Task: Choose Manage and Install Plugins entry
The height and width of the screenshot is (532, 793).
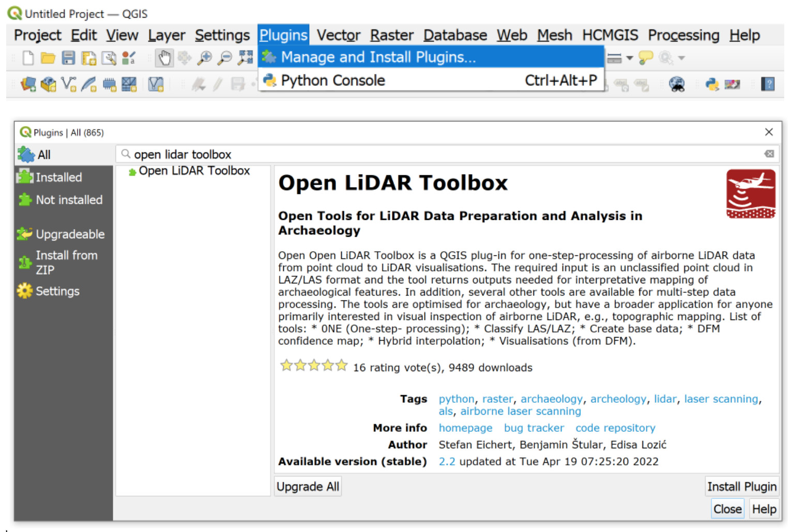Action: pyautogui.click(x=431, y=57)
